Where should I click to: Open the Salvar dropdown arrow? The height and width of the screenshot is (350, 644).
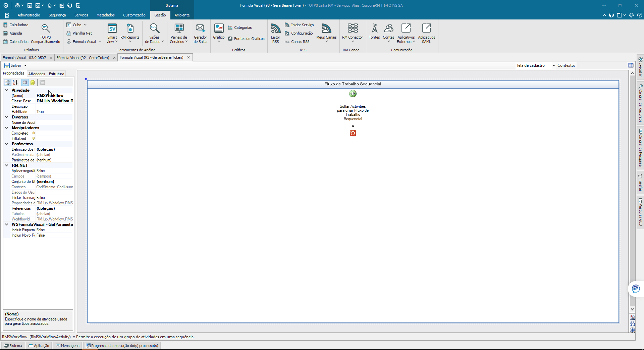[25, 65]
